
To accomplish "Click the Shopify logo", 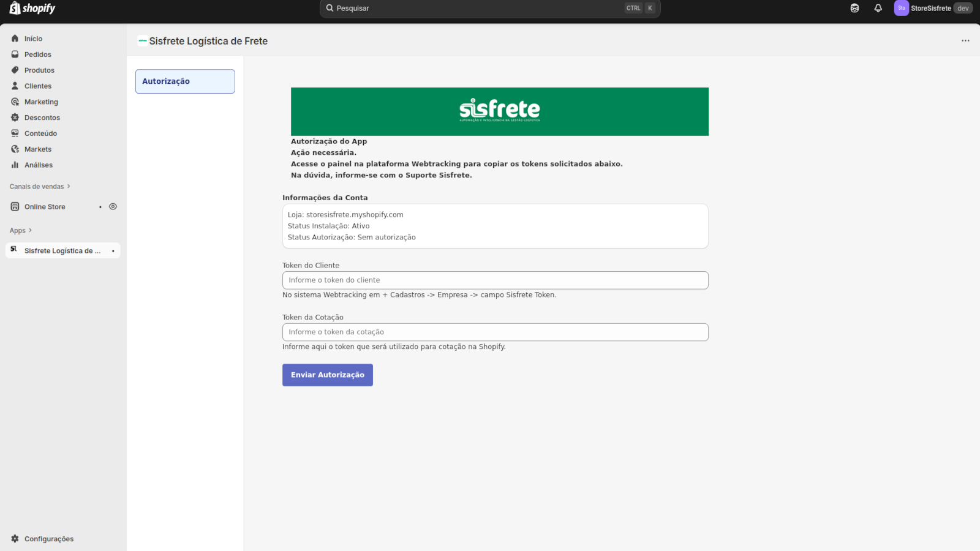I will pos(32,8).
